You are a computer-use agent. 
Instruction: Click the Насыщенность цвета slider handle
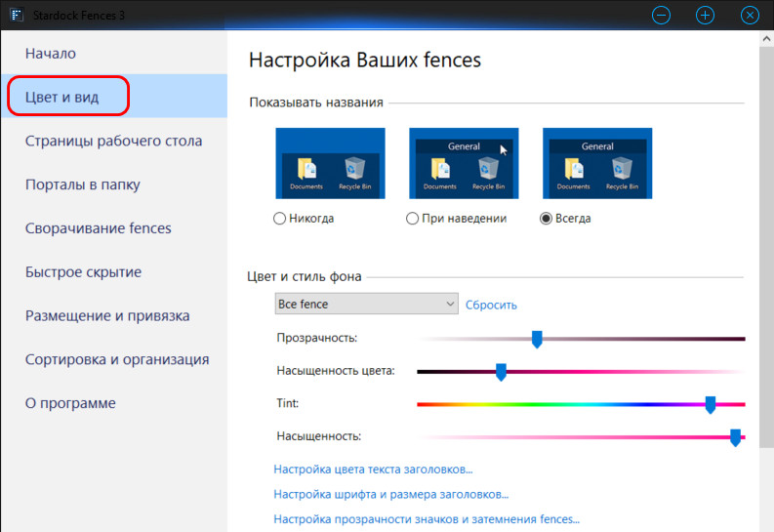click(x=501, y=372)
